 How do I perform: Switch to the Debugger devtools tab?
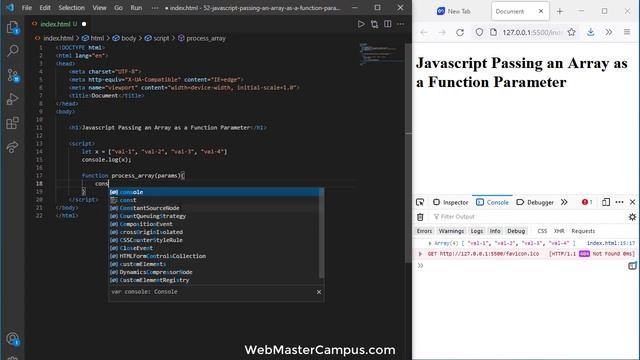(535, 202)
